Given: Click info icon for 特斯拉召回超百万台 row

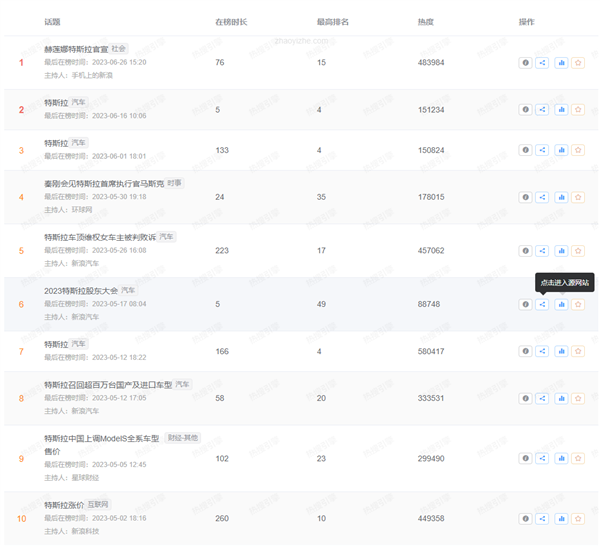Looking at the screenshot, I should [525, 398].
